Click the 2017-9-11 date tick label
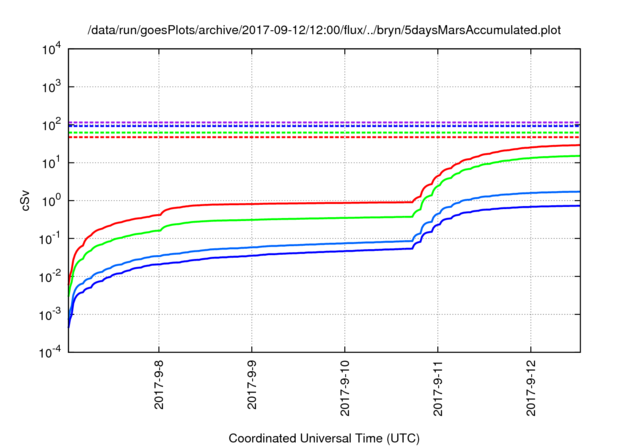Image resolution: width=640 pixels, height=448 pixels. [438, 388]
